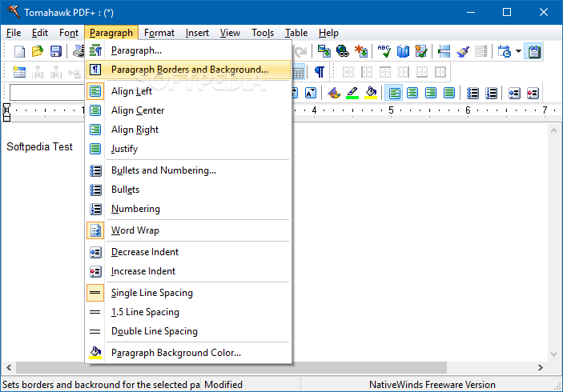The width and height of the screenshot is (563, 392).
Task: Expand the date-time dropdown arrow
Action: (x=518, y=51)
